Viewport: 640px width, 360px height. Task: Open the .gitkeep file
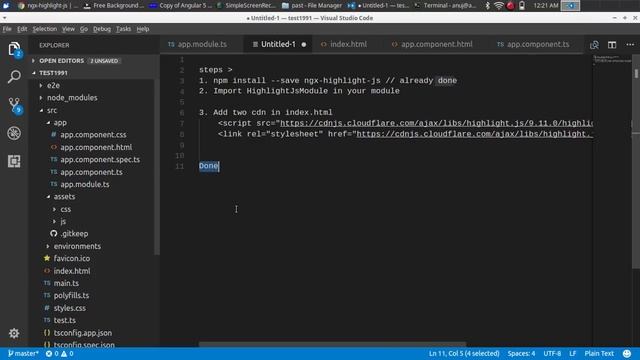(74, 234)
